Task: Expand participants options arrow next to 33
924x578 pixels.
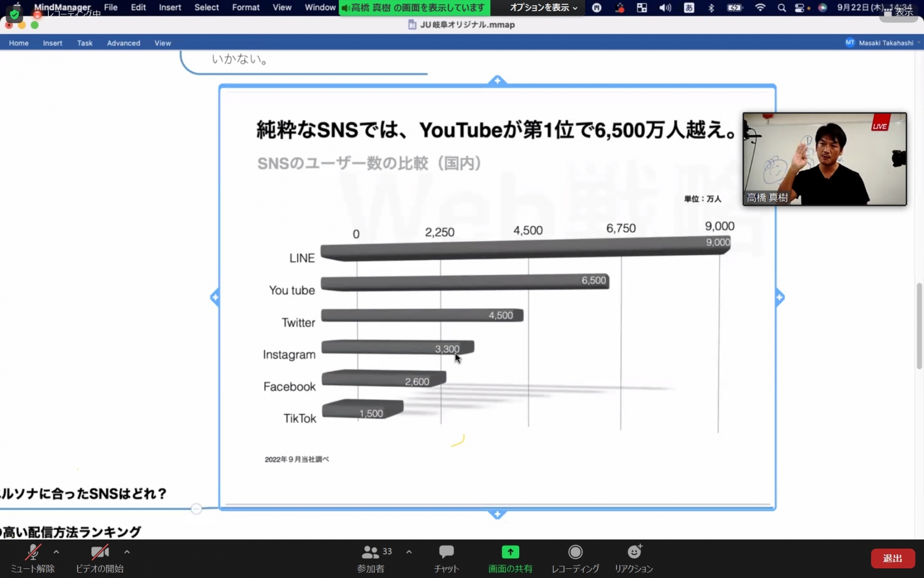Action: coord(409,552)
